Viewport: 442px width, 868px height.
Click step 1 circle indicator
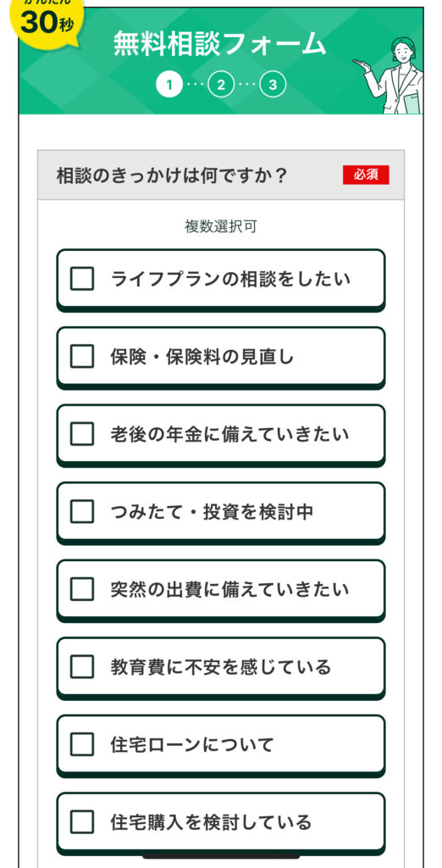click(x=169, y=85)
